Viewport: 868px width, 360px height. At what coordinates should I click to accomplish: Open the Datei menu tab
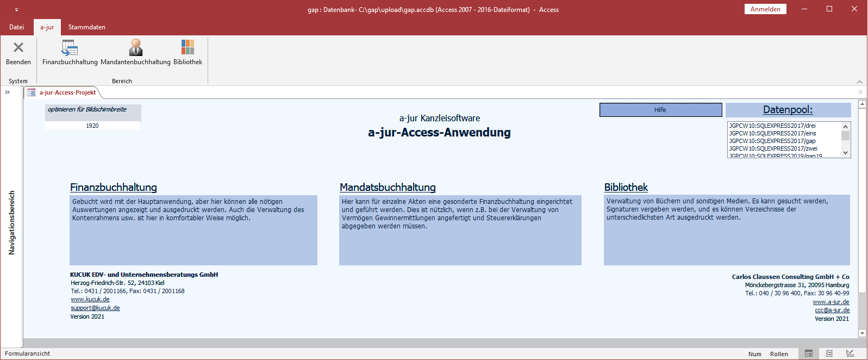pyautogui.click(x=16, y=27)
